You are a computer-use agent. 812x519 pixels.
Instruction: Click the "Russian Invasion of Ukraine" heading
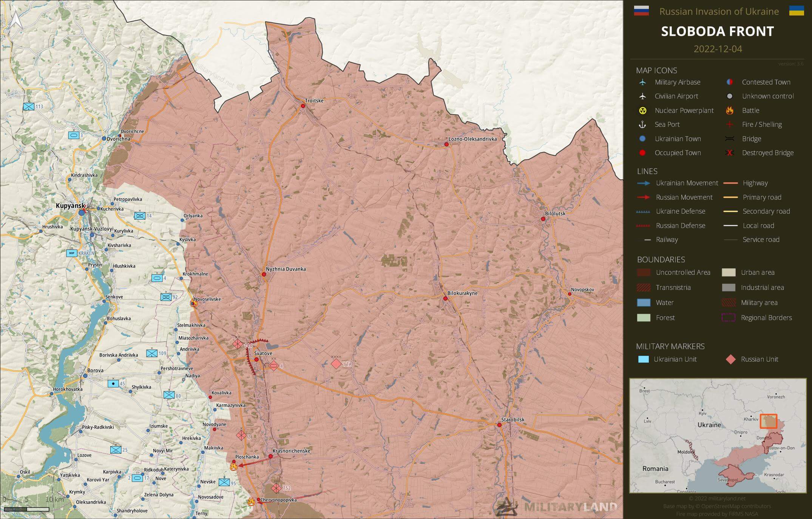coord(719,12)
